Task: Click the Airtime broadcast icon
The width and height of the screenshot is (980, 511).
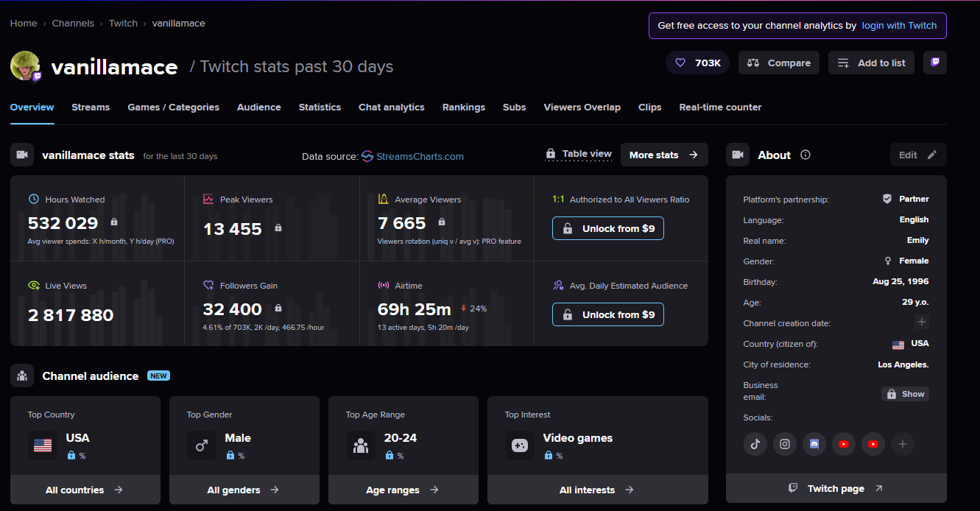Action: point(383,285)
